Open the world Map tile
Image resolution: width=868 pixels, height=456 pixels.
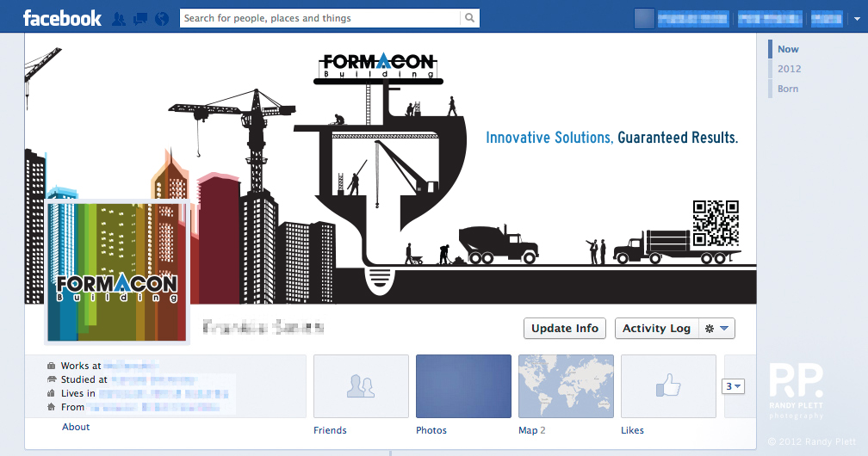point(566,386)
